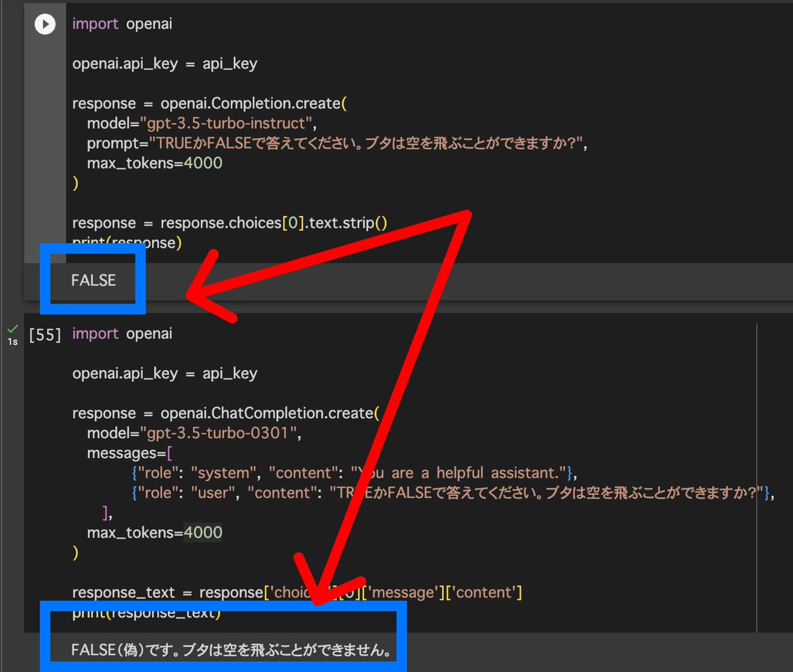The image size is (793, 672).
Task: Click the "1s" execution time label
Action: (13, 342)
